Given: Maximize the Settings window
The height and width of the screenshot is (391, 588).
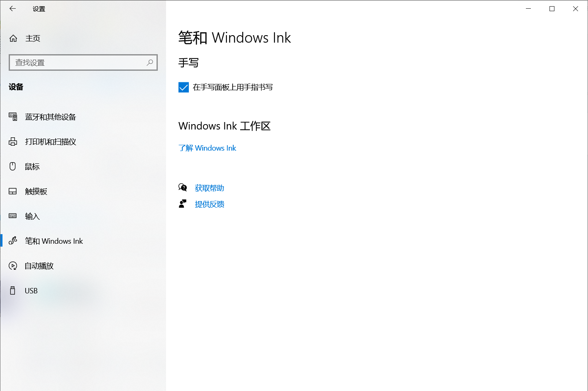Looking at the screenshot, I should tap(552, 9).
